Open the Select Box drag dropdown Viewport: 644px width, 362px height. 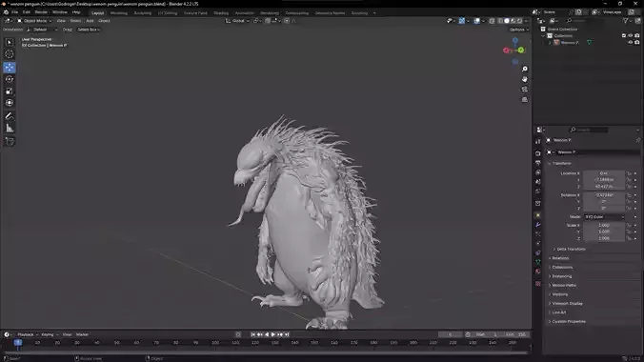[89, 30]
